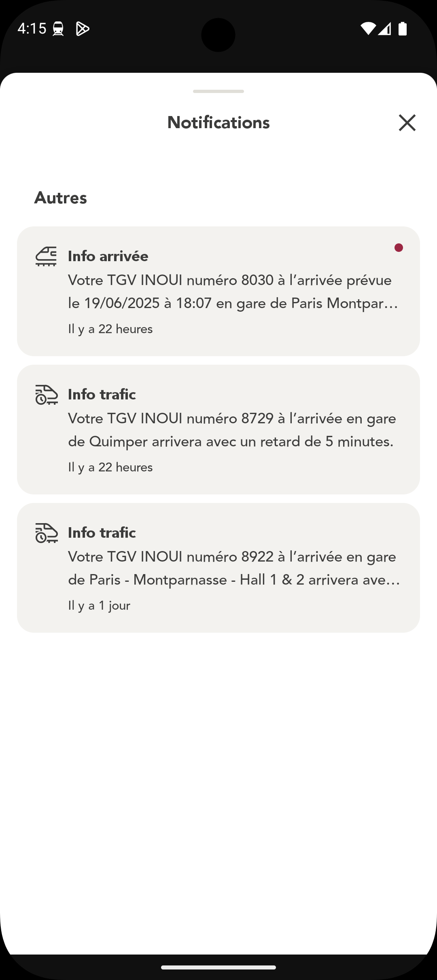Tap the battery status icon
The height and width of the screenshot is (980, 437).
[403, 29]
